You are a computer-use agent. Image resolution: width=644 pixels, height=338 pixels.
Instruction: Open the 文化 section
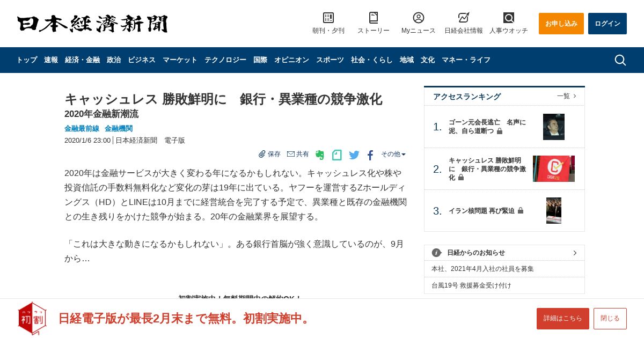point(428,60)
